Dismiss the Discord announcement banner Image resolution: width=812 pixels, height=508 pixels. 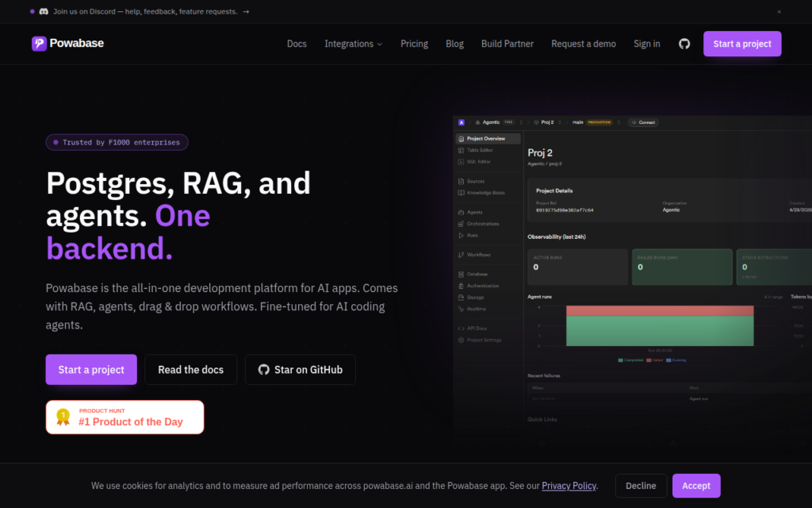tap(779, 11)
